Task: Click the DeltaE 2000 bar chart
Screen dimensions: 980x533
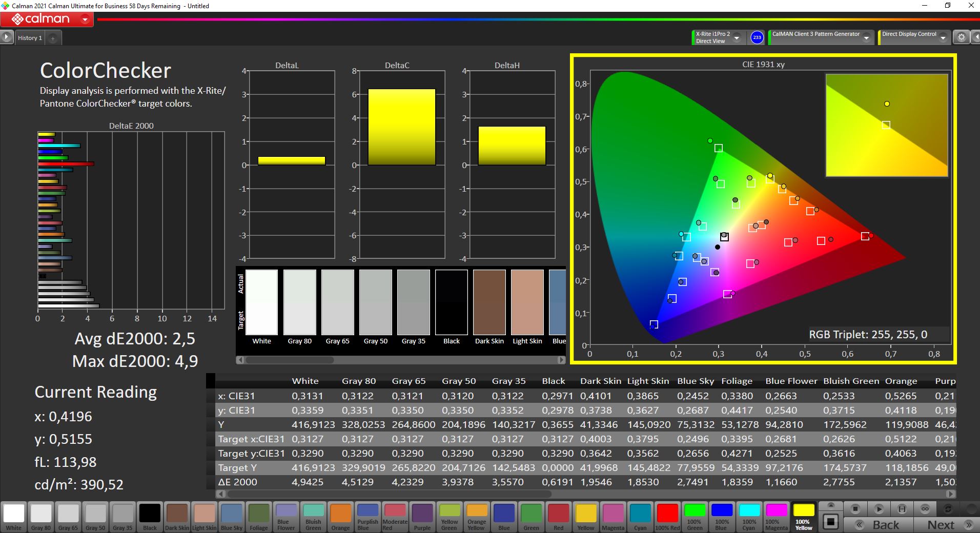Action: (x=131, y=220)
